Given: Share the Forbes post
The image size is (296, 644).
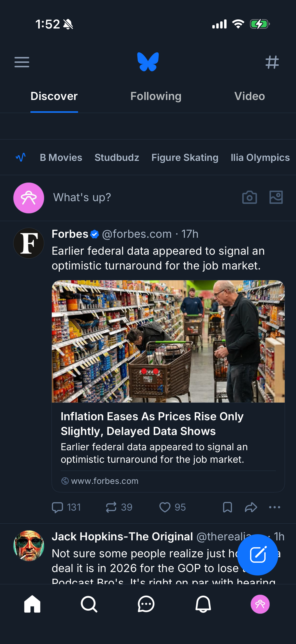Looking at the screenshot, I should click(x=251, y=507).
